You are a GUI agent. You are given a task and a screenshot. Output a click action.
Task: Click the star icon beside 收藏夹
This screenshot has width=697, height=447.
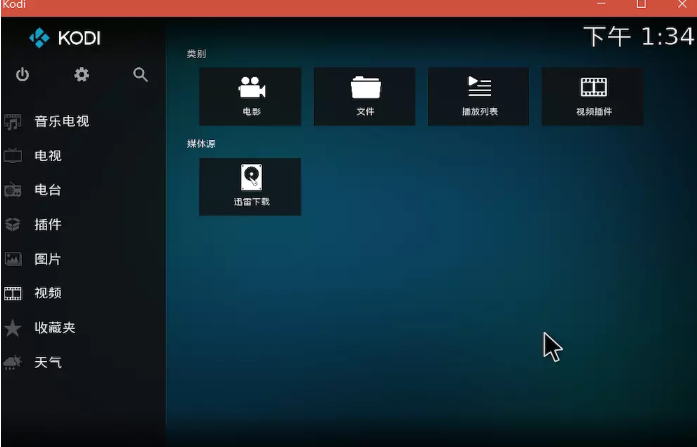pos(13,328)
